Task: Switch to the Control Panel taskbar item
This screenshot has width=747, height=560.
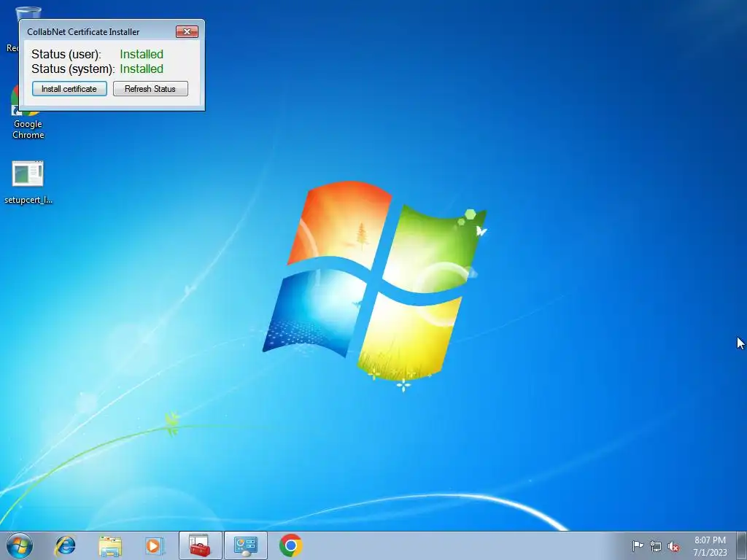Action: click(246, 545)
